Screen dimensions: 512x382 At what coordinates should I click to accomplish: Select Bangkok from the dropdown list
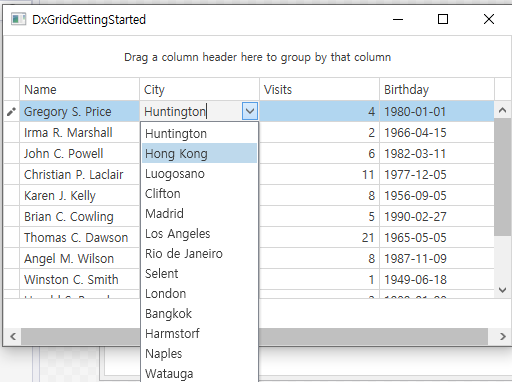199,313
